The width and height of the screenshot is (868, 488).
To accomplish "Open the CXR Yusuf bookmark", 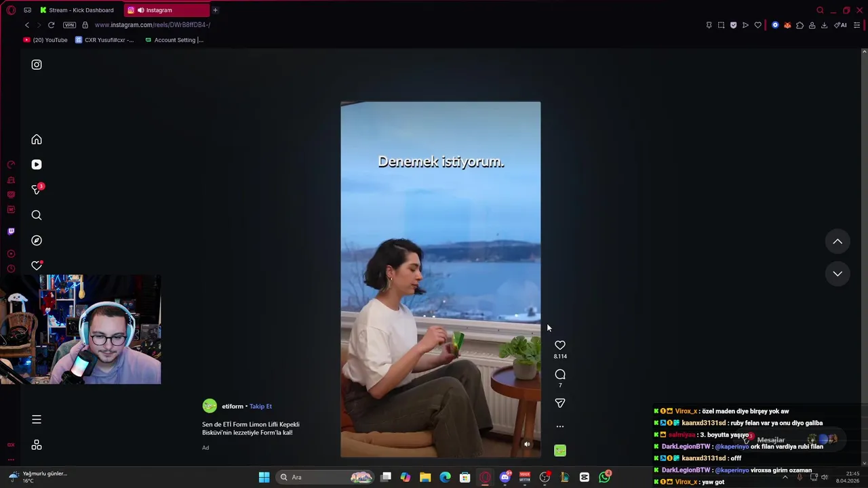I will coord(104,40).
